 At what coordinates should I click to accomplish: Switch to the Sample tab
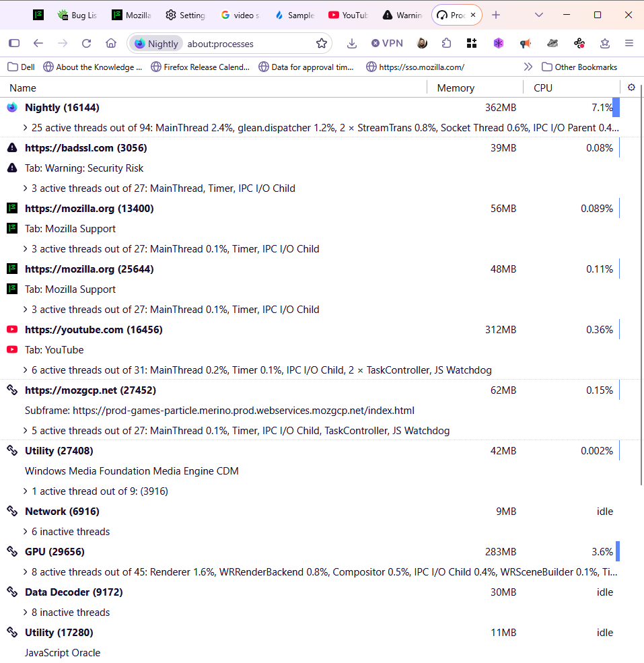point(294,15)
